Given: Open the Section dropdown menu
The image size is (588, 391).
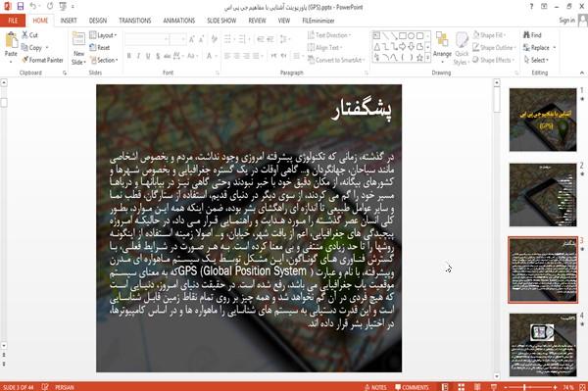Looking at the screenshot, I should (104, 60).
